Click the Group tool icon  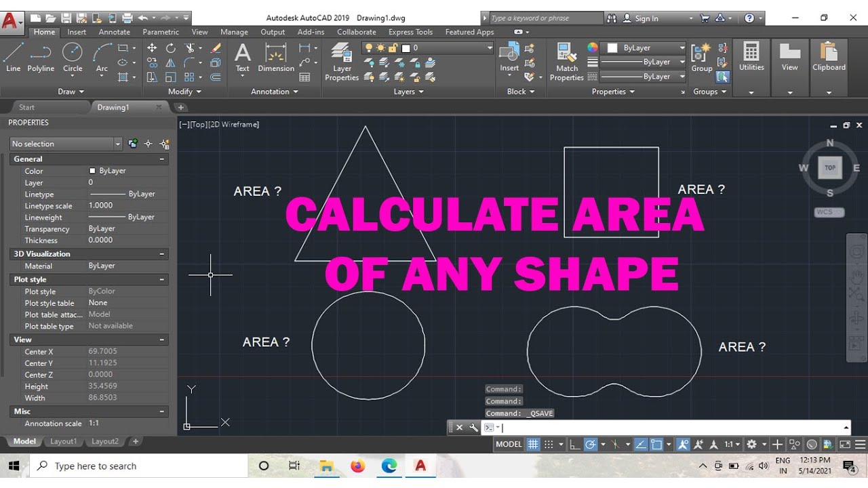(x=702, y=57)
